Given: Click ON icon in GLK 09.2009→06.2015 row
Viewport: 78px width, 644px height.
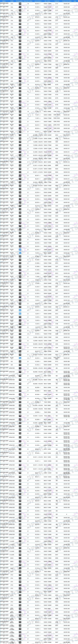Looking at the screenshot, I should coord(20,344).
